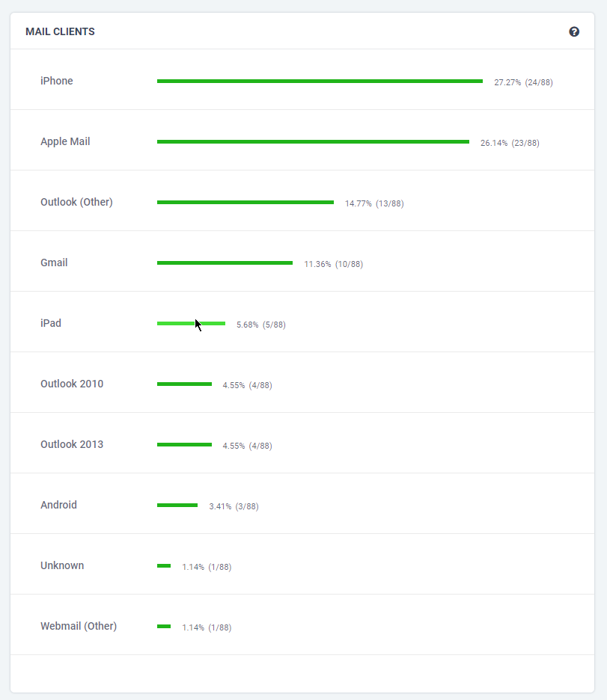Select the 11.36% Gmail statistic
The image size is (607, 700).
pos(332,264)
